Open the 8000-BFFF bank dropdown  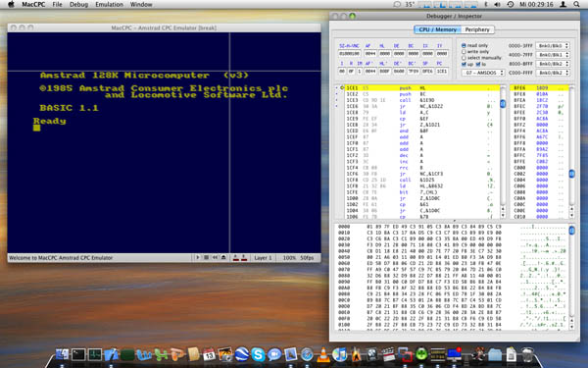click(x=553, y=64)
